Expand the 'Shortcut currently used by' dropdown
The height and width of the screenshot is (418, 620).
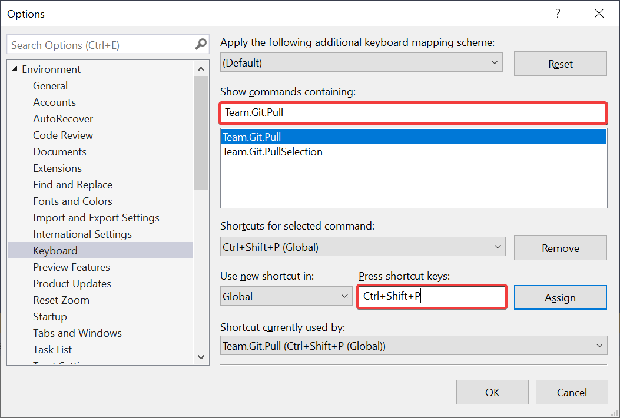coord(599,346)
